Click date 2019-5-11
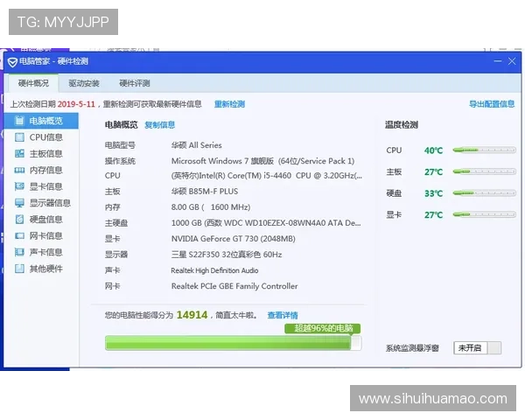 point(76,104)
